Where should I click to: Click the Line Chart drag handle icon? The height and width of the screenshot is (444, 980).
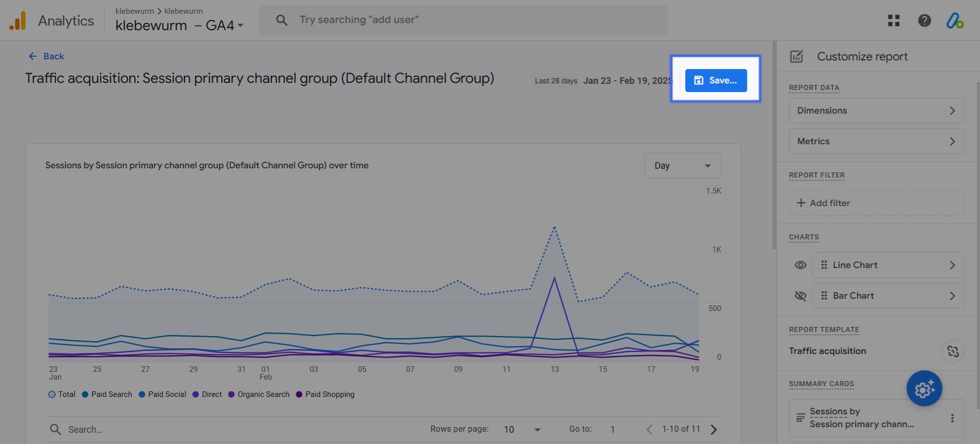[x=824, y=265]
